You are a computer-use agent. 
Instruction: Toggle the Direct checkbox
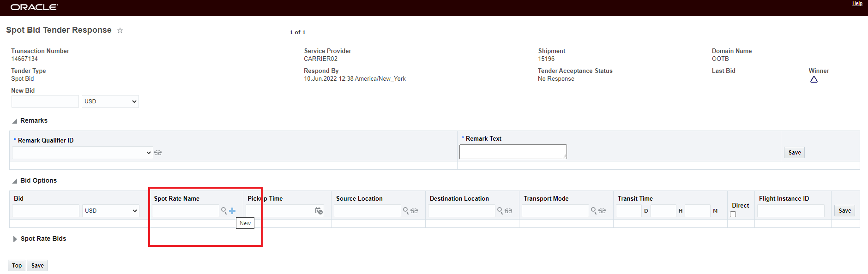[733, 214]
